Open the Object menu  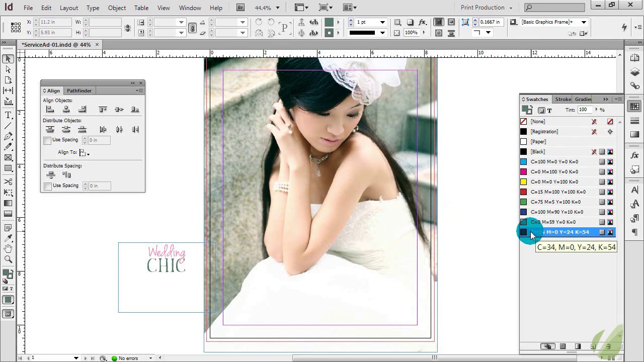click(x=117, y=8)
